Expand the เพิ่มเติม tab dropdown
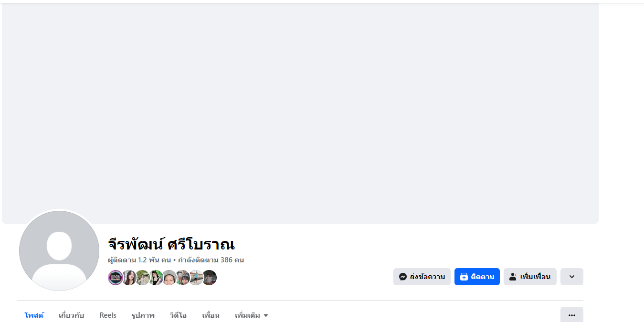 tap(252, 315)
